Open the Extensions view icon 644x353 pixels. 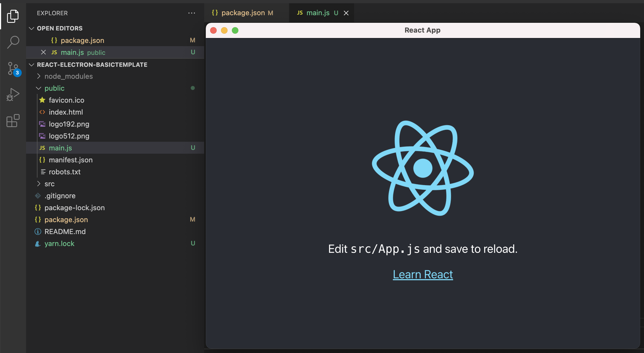pos(13,121)
